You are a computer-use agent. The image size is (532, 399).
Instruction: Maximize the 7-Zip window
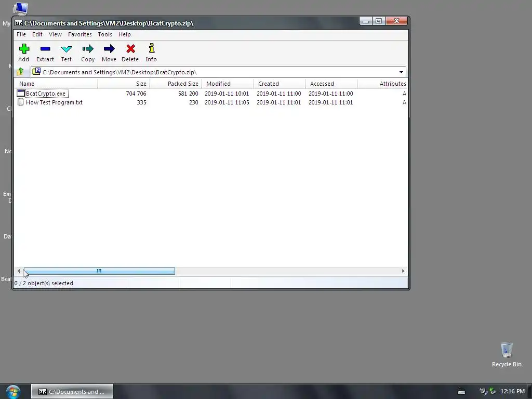click(379, 21)
